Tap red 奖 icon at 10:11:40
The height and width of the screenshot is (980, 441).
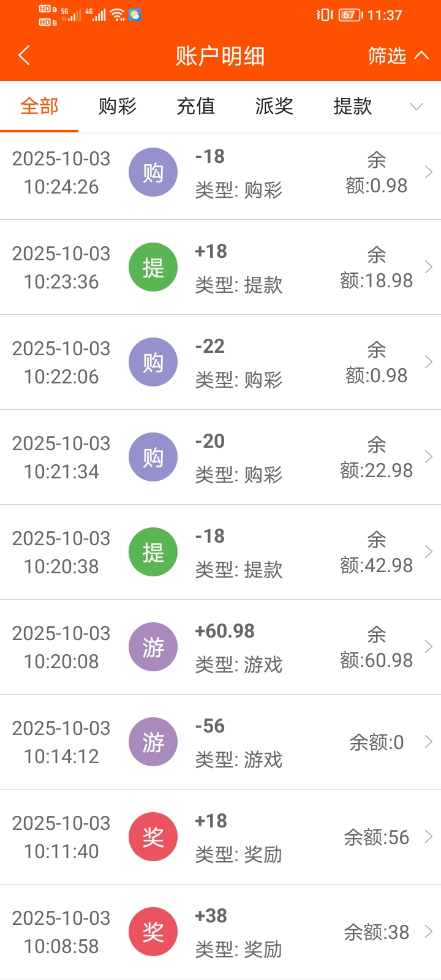[x=153, y=837]
